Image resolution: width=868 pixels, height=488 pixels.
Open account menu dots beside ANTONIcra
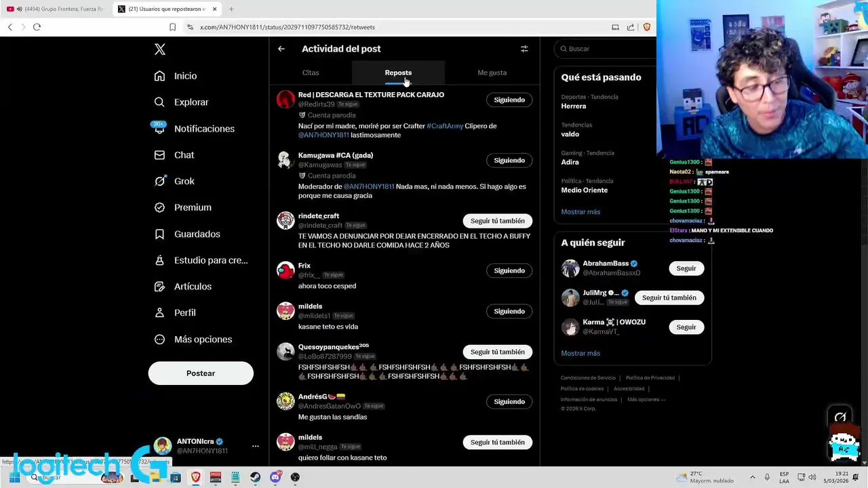(x=256, y=446)
